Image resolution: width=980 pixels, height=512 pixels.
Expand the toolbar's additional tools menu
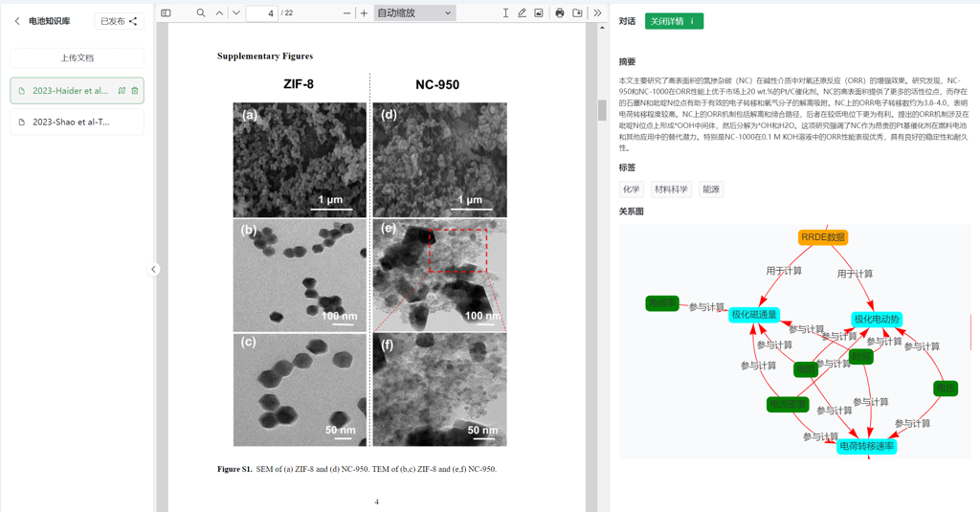point(597,12)
